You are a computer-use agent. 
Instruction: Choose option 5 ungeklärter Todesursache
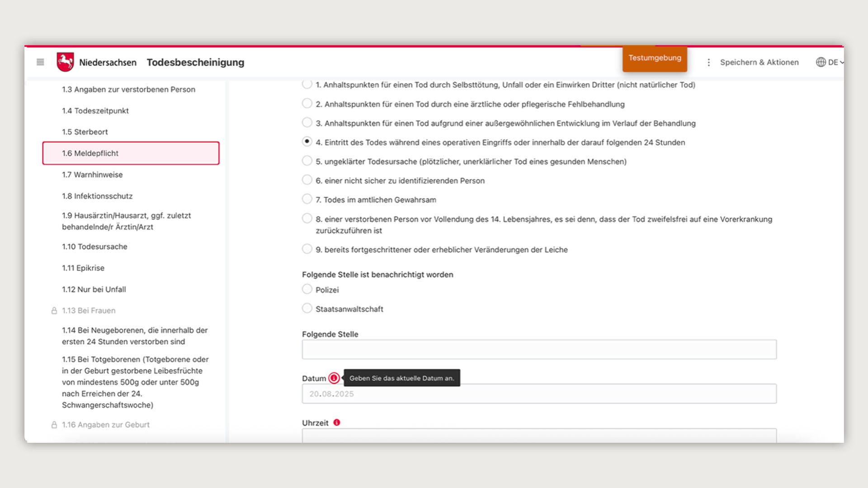click(x=307, y=161)
